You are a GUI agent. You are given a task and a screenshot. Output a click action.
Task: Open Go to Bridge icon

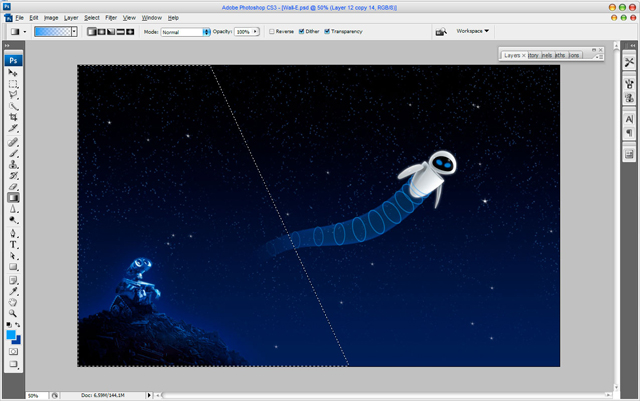click(x=441, y=31)
